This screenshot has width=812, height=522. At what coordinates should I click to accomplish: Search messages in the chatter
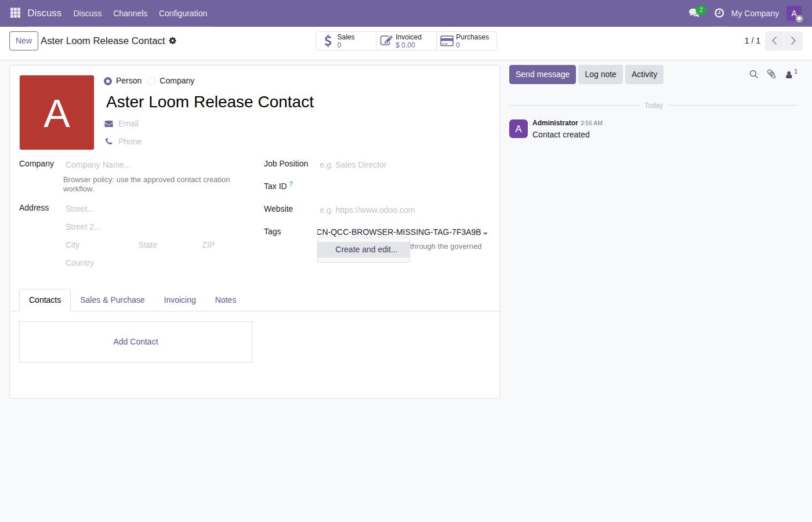point(753,74)
